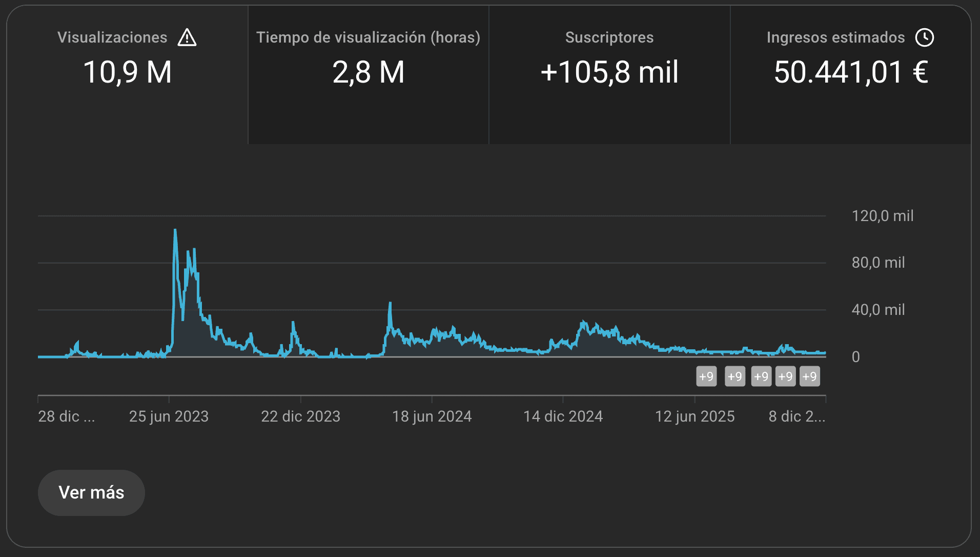980x557 pixels.
Task: Open the middle +9 marker below chart
Action: coord(761,376)
